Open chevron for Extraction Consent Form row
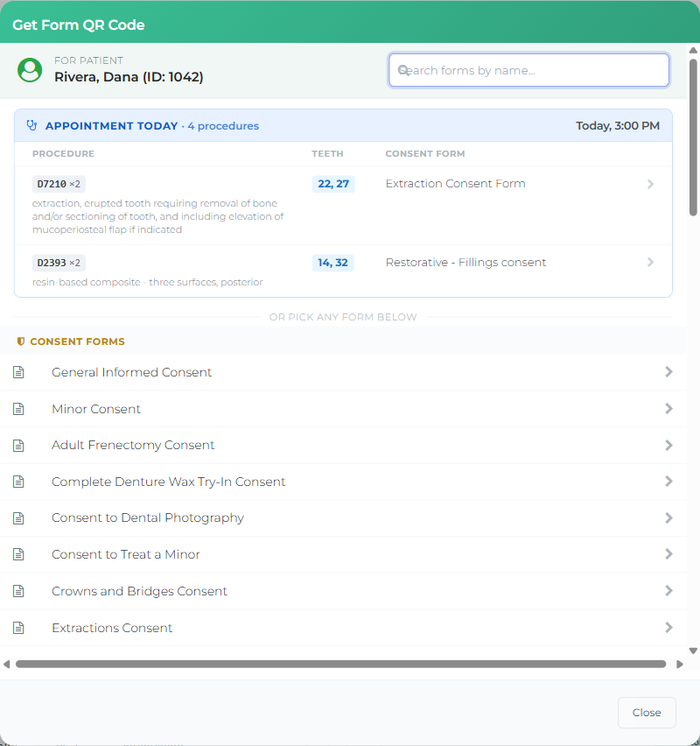 [650, 184]
